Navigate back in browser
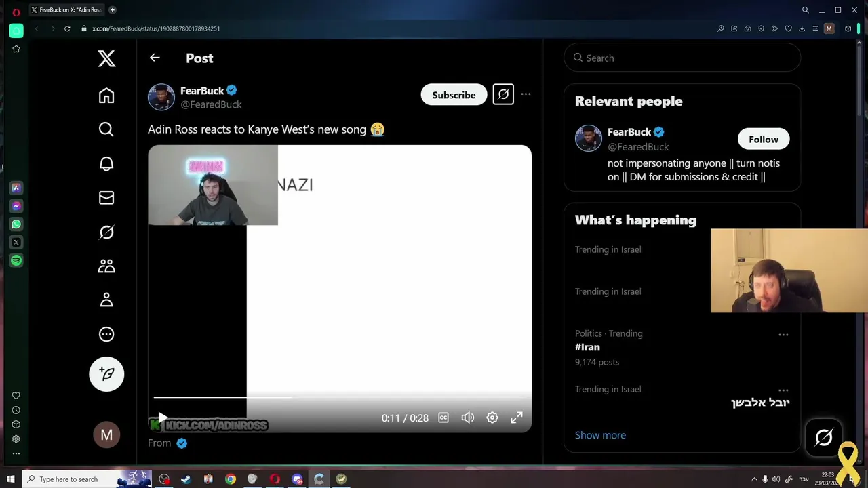868x488 pixels. click(37, 28)
